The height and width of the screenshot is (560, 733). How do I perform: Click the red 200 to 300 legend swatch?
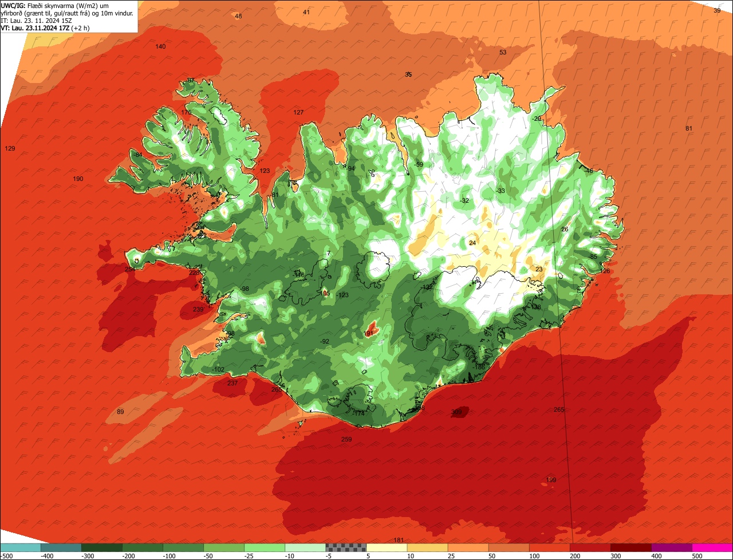(590, 547)
